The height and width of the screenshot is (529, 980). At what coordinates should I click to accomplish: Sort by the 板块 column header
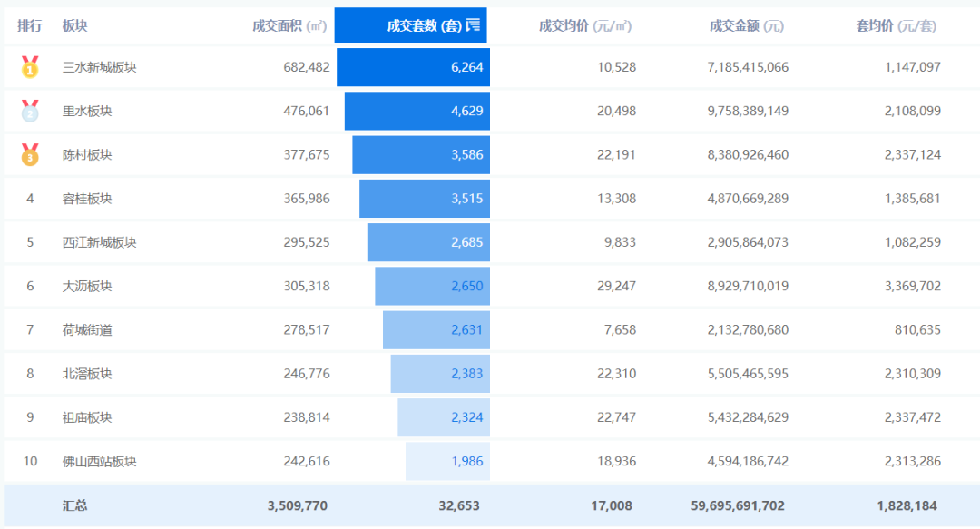click(74, 25)
